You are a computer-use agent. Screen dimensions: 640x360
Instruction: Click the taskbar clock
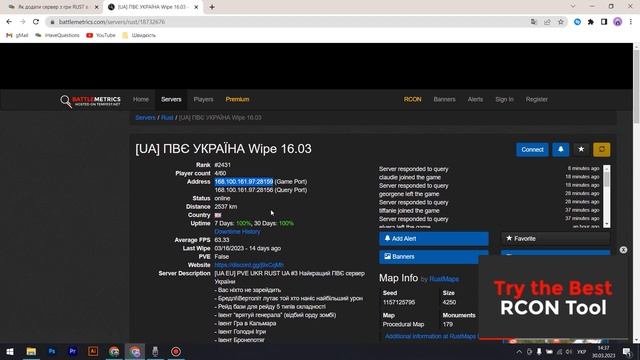603,351
